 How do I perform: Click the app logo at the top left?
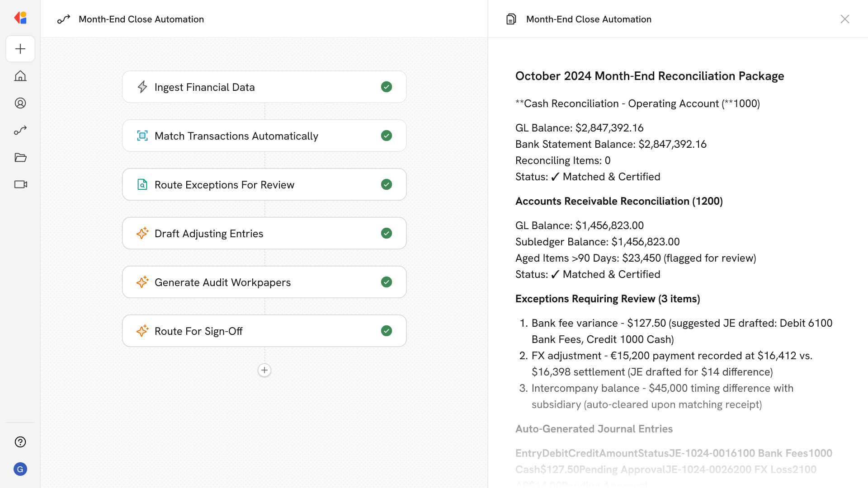coord(20,18)
